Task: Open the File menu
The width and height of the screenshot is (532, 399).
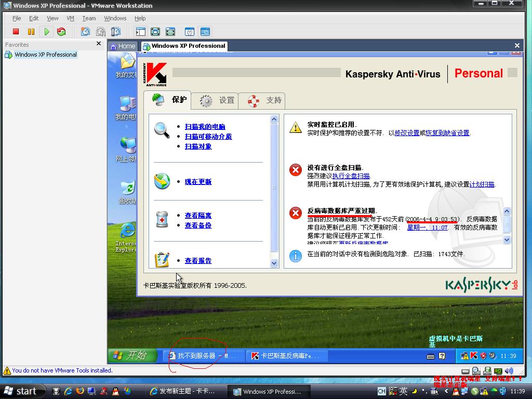Action: pyautogui.click(x=17, y=18)
